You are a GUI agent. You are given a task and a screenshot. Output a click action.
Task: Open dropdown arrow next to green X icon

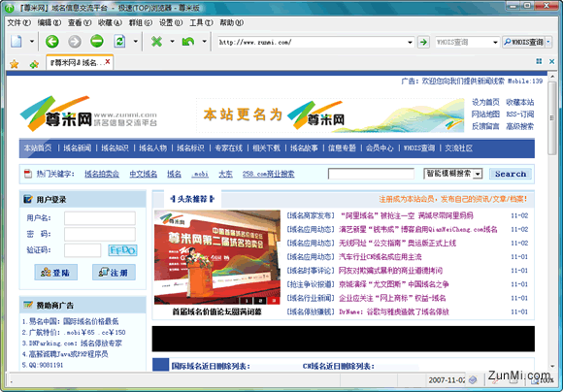point(172,42)
